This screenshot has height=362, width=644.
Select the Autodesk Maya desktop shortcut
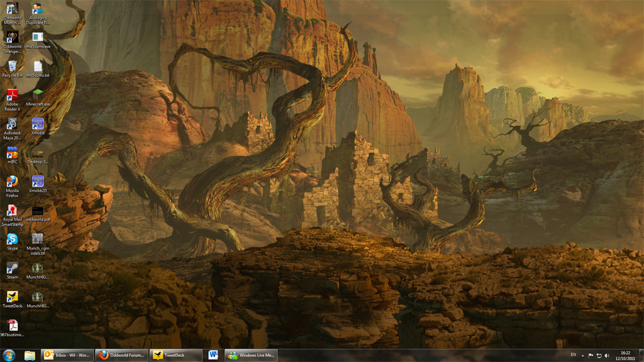coord(12,124)
